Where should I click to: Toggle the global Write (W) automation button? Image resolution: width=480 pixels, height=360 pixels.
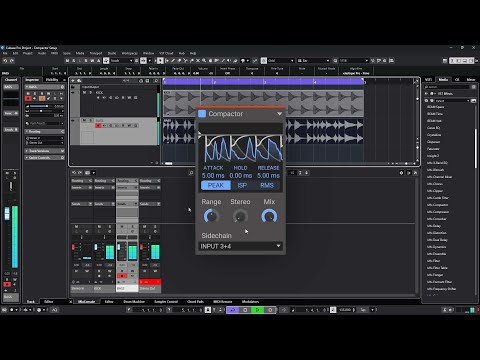[92, 61]
